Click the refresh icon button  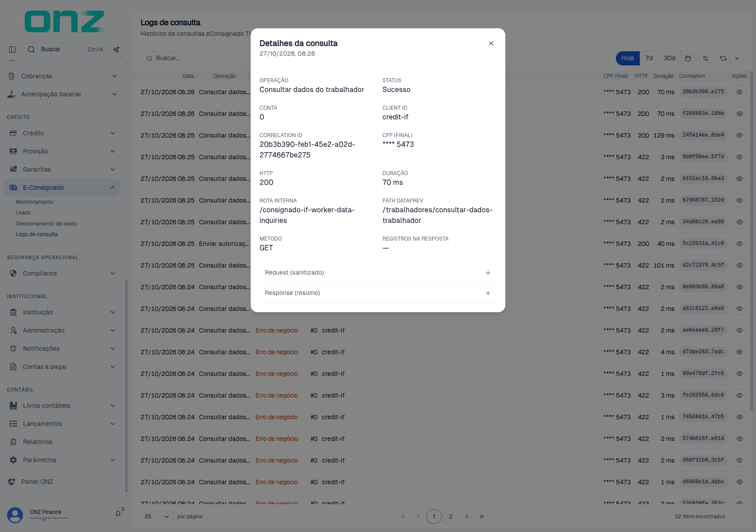pos(723,58)
